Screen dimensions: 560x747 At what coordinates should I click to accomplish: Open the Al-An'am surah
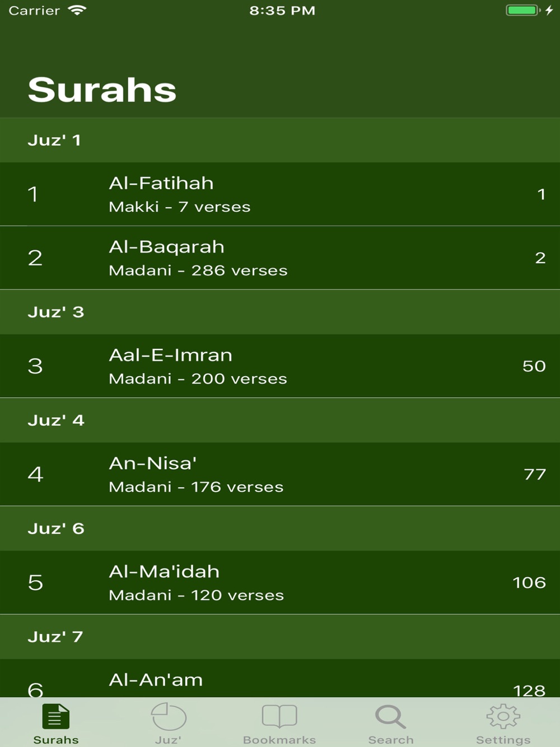(280, 680)
